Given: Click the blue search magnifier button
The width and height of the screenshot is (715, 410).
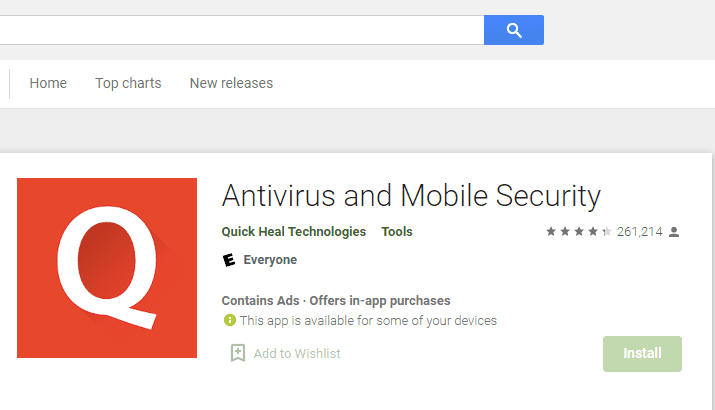Looking at the screenshot, I should 513,30.
